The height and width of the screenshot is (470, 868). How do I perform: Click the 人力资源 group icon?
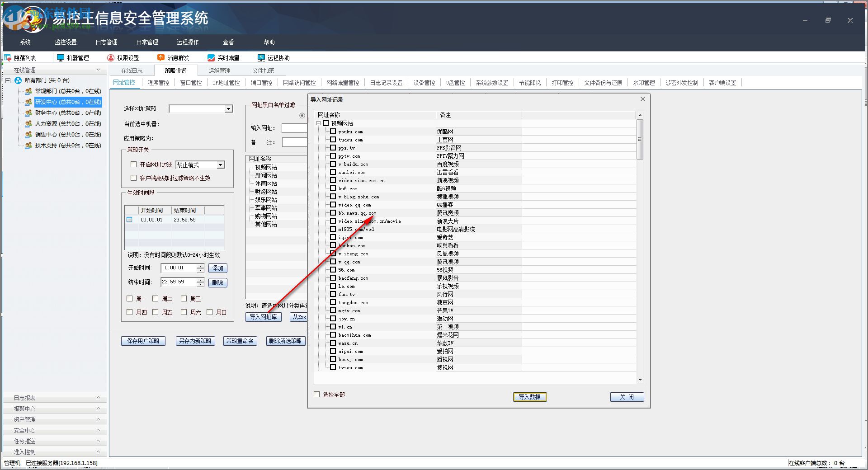click(x=28, y=124)
